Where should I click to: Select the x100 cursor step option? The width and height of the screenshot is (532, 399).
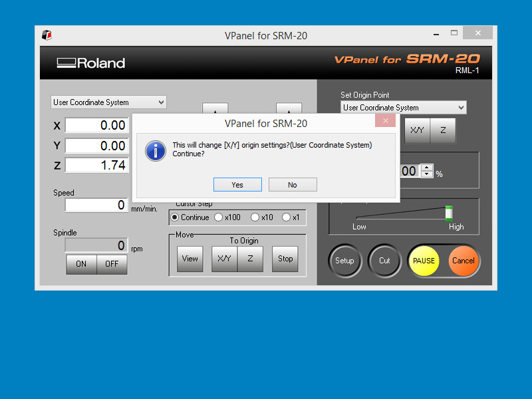tap(227, 217)
